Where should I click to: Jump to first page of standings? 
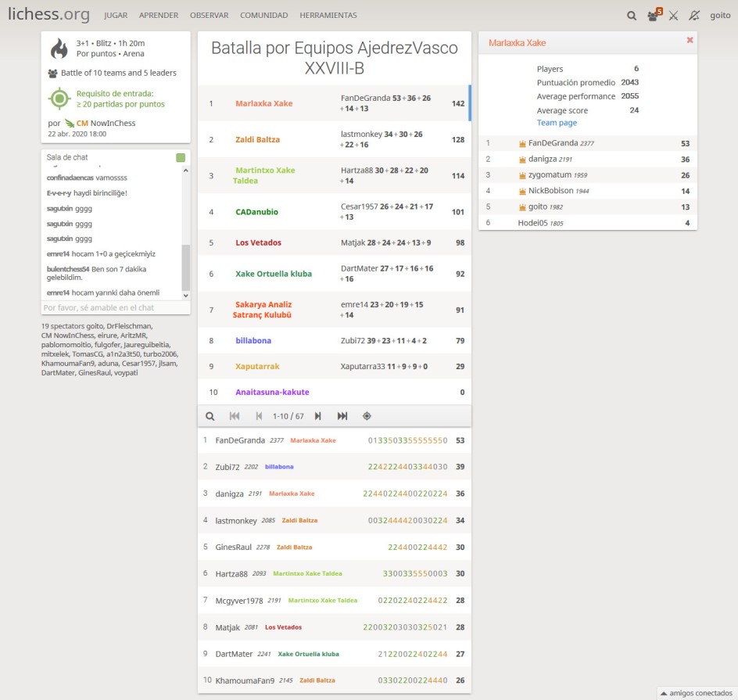(x=235, y=416)
